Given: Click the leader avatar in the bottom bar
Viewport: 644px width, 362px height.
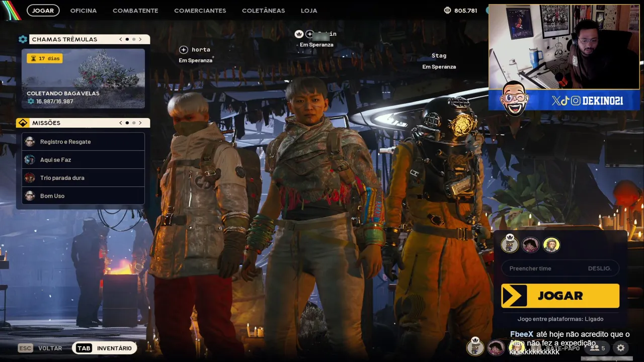Looking at the screenshot, I should [475, 347].
